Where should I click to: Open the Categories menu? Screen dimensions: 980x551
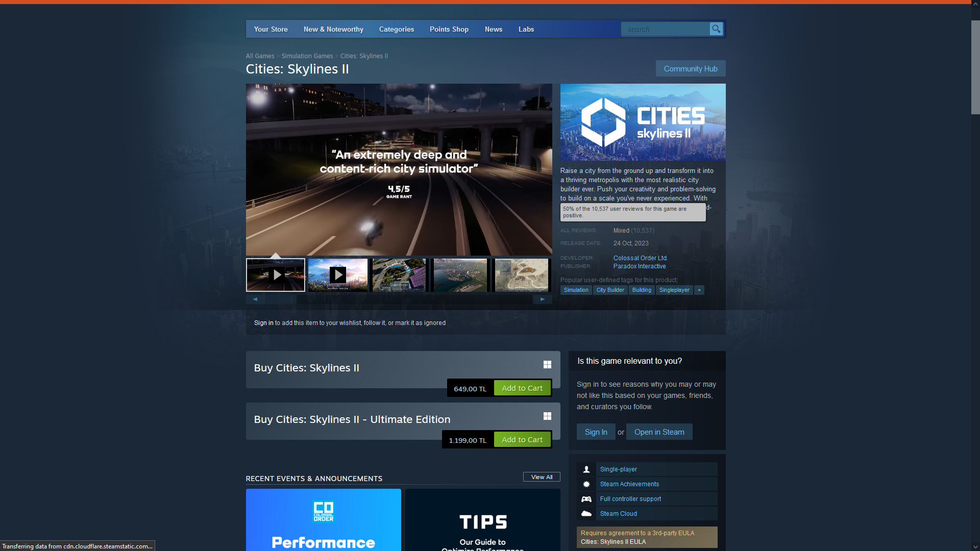pos(396,29)
